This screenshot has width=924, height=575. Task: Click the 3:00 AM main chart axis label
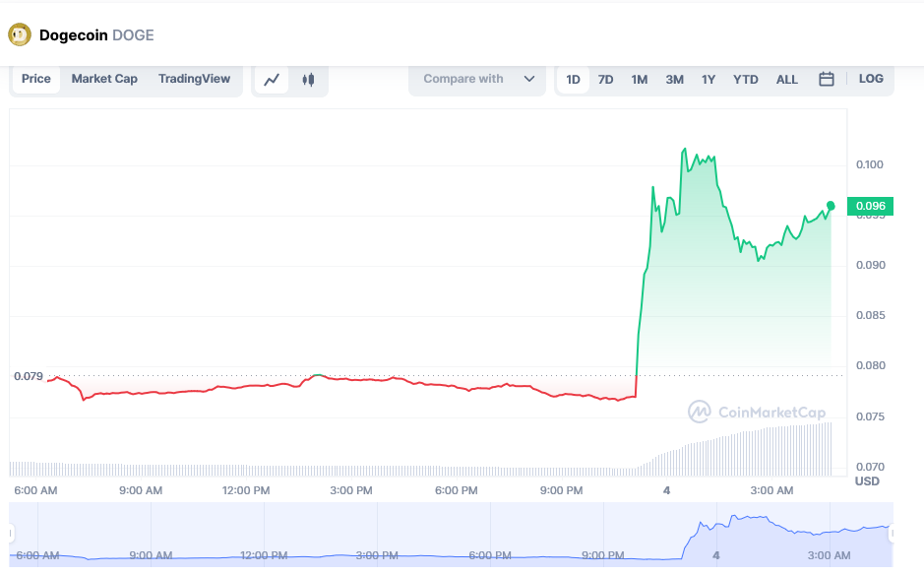pos(771,490)
